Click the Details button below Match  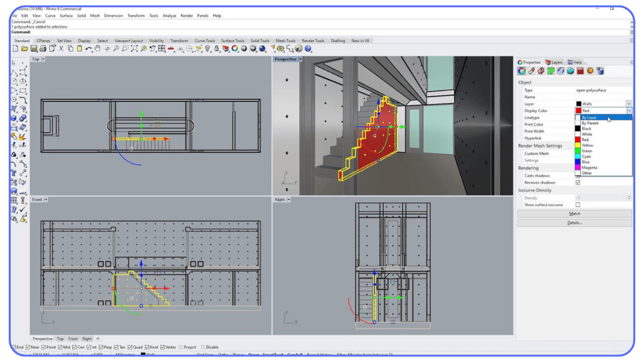pos(574,222)
